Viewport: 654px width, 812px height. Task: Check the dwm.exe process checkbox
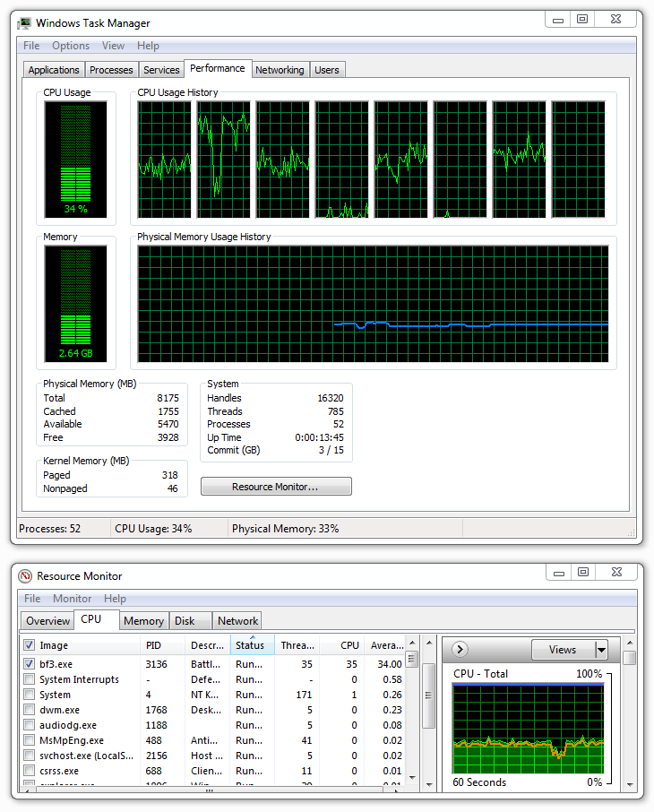[x=30, y=710]
